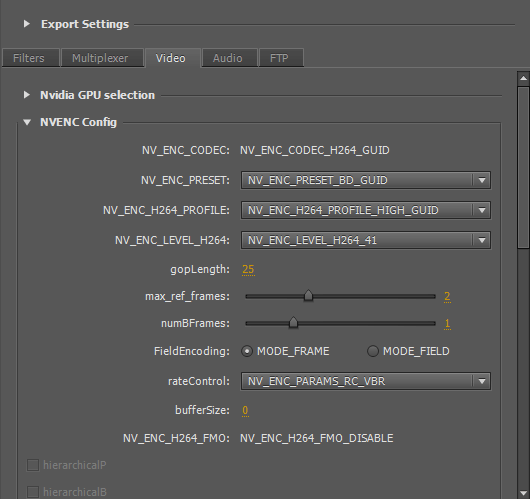Open the NV_ENC_H264_PROFILE dropdown
The width and height of the screenshot is (530, 499).
(365, 210)
